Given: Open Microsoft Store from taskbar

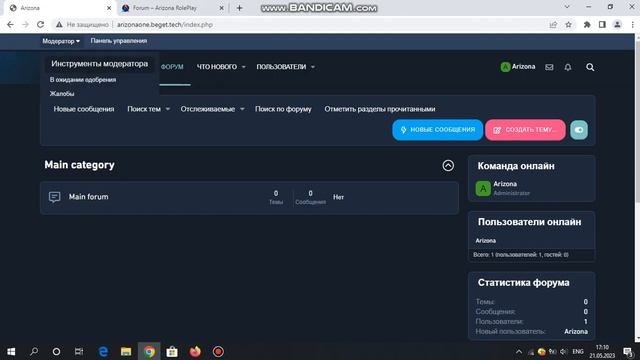Looking at the screenshot, I should [172, 351].
